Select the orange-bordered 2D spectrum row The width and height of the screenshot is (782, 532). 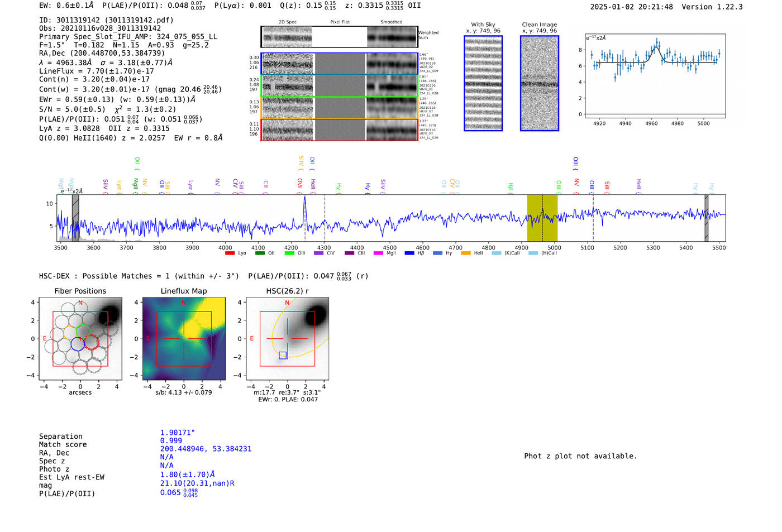tap(340, 108)
